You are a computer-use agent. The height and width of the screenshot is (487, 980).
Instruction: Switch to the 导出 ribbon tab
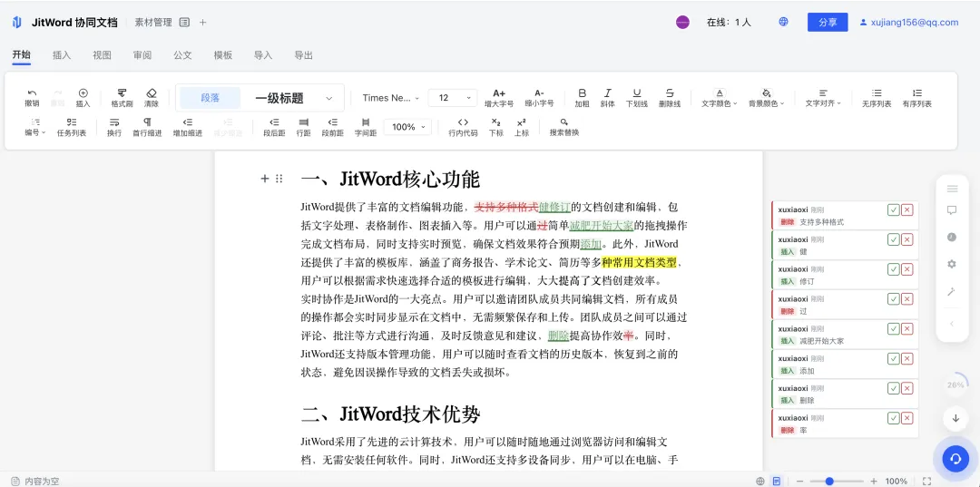click(x=303, y=55)
